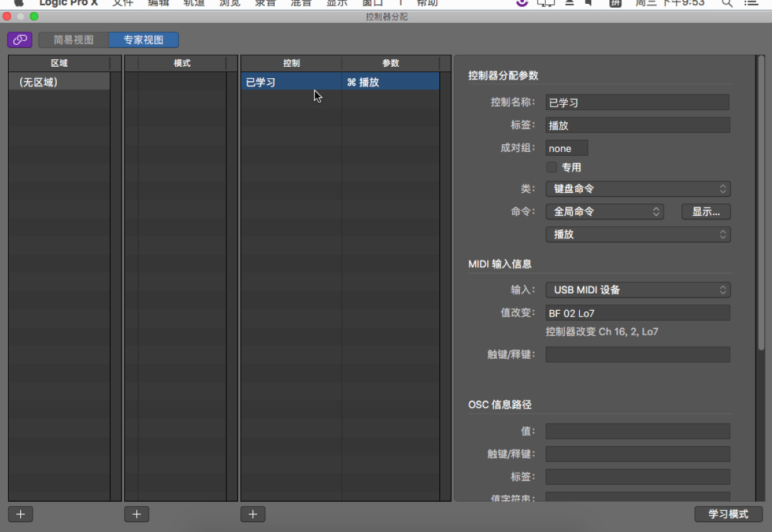Toggle the purple link icon button
The image size is (772, 532).
tap(20, 40)
